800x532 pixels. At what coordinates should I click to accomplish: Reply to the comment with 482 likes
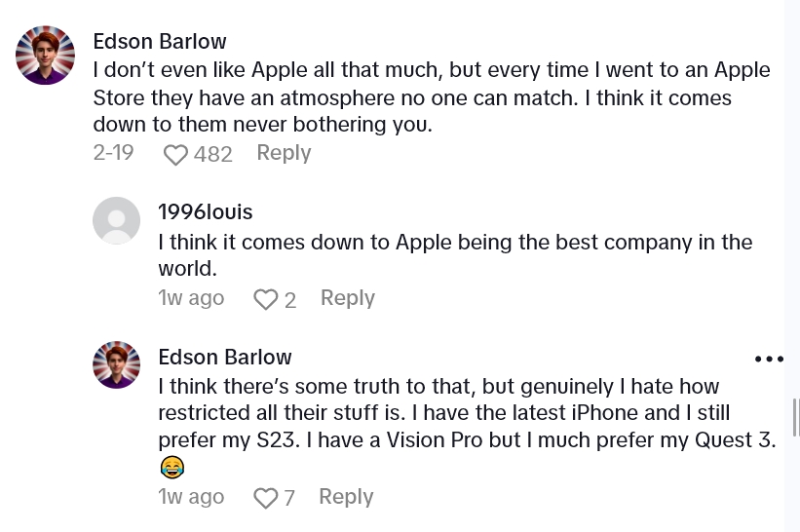click(x=284, y=153)
